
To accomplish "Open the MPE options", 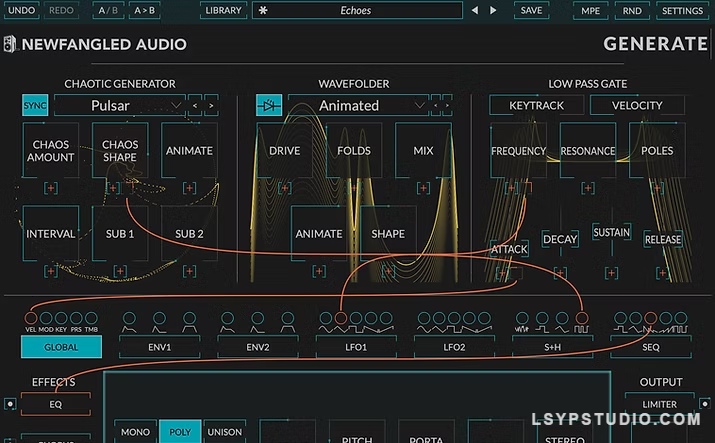I will click(591, 10).
